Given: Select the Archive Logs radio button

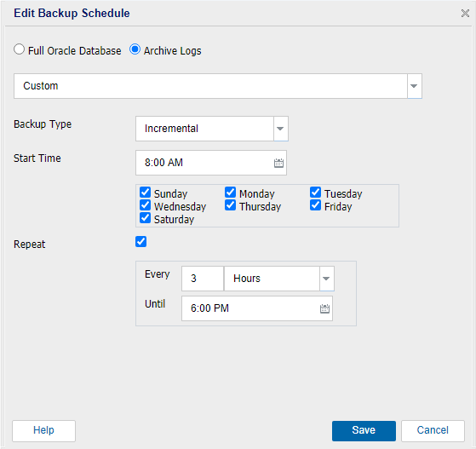Looking at the screenshot, I should (x=135, y=49).
